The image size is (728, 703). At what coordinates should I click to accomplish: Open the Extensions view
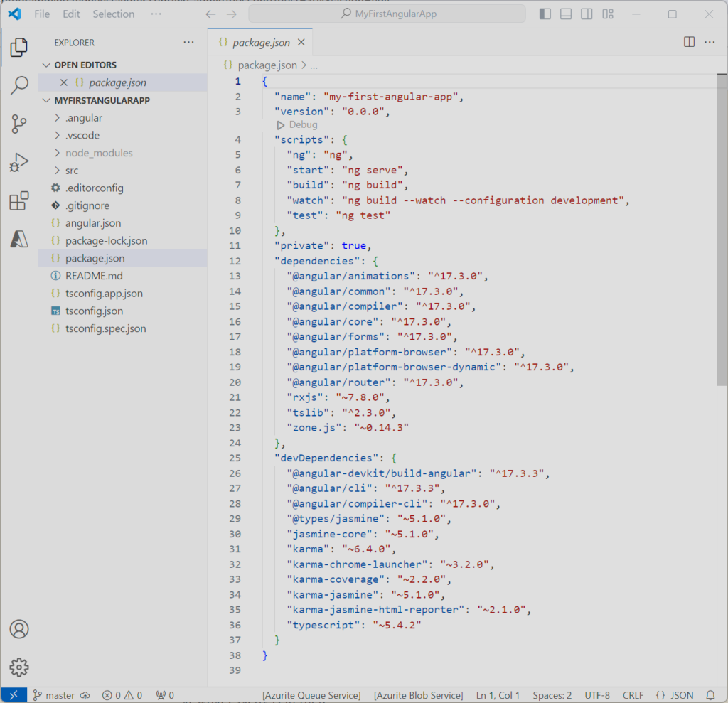(19, 202)
